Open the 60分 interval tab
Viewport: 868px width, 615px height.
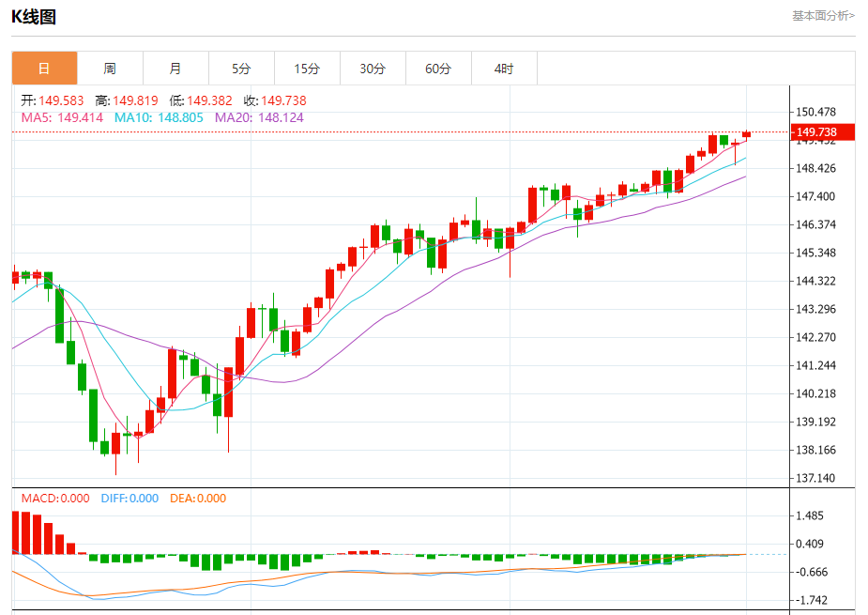(x=438, y=69)
